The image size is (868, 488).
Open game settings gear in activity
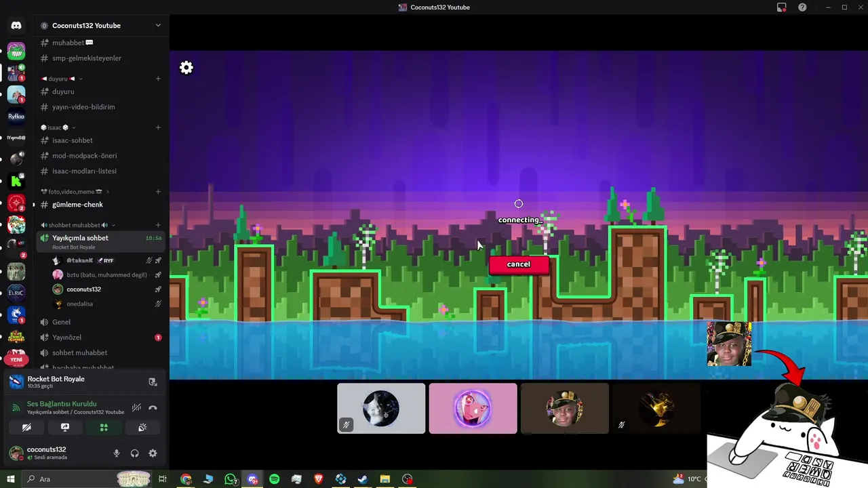pos(186,68)
